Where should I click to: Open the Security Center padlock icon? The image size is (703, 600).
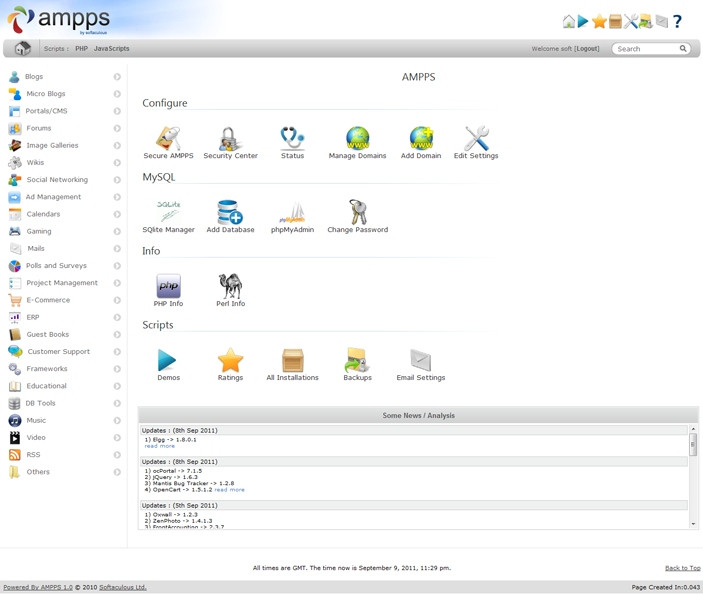click(230, 138)
